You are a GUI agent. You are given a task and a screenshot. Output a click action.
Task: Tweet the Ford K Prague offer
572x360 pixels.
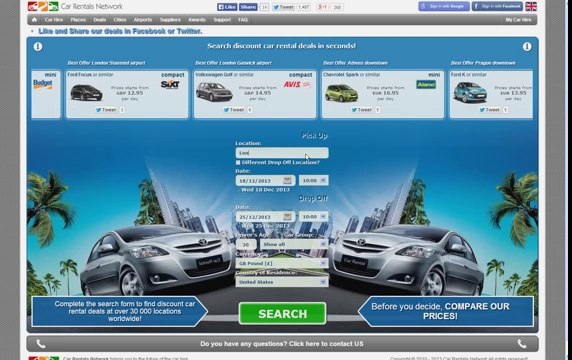pyautogui.click(x=490, y=109)
